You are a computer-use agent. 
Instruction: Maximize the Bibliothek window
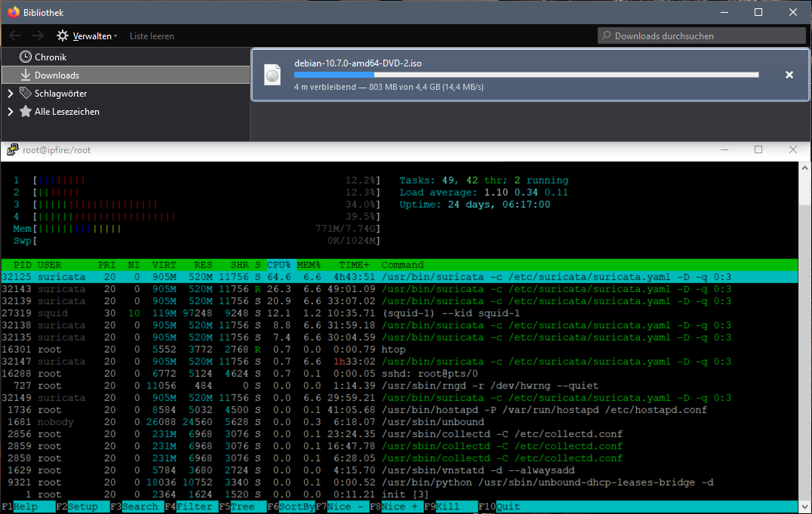(758, 12)
